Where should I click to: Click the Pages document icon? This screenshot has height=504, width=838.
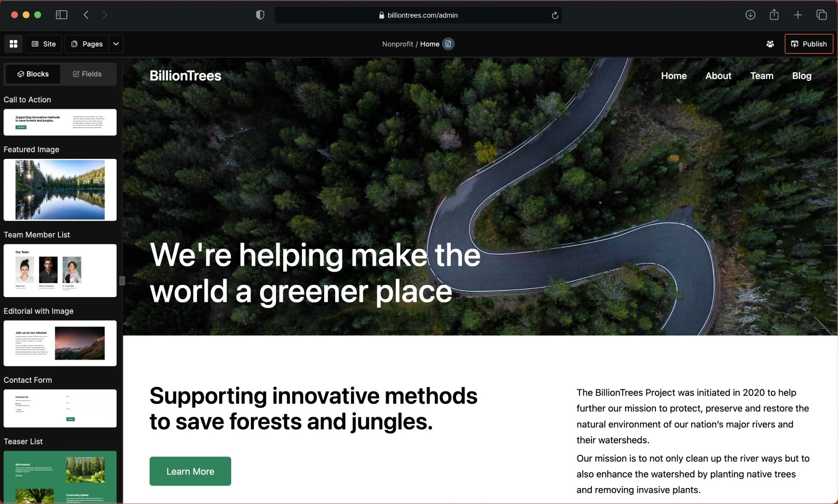[74, 44]
